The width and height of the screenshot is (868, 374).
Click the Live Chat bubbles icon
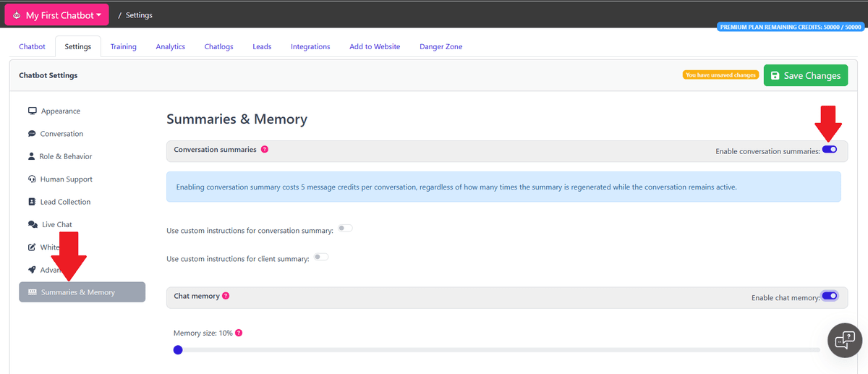click(x=33, y=225)
